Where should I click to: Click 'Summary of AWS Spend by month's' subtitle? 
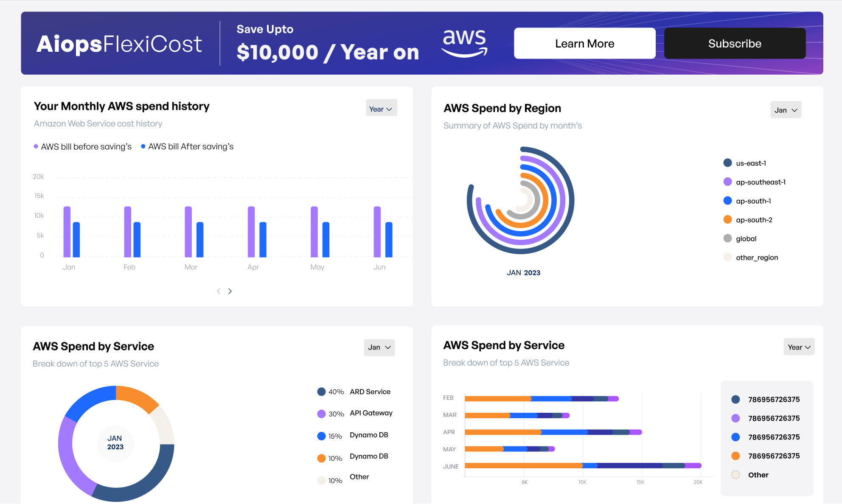[512, 126]
